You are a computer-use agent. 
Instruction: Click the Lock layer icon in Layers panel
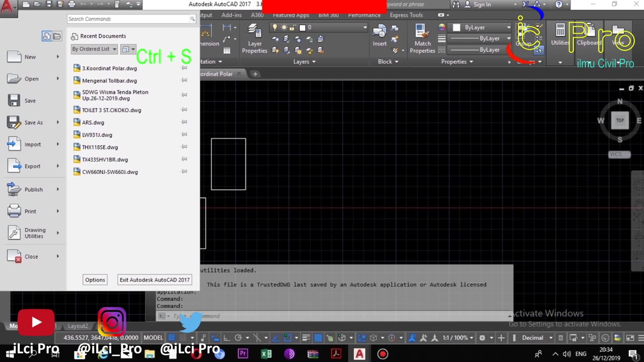(309, 39)
